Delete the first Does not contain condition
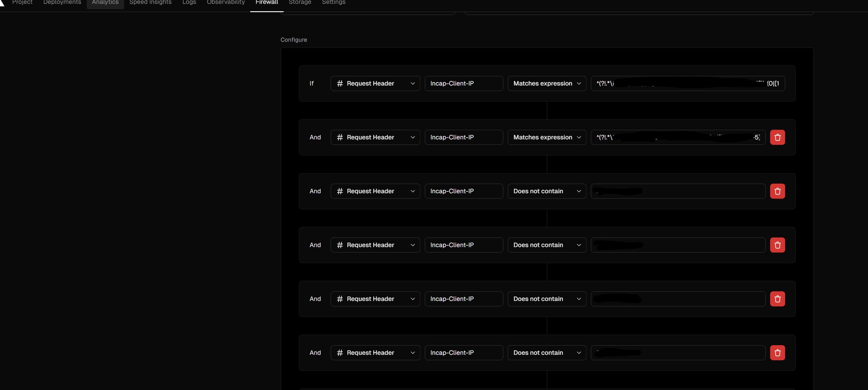This screenshot has width=868, height=390. (x=777, y=191)
